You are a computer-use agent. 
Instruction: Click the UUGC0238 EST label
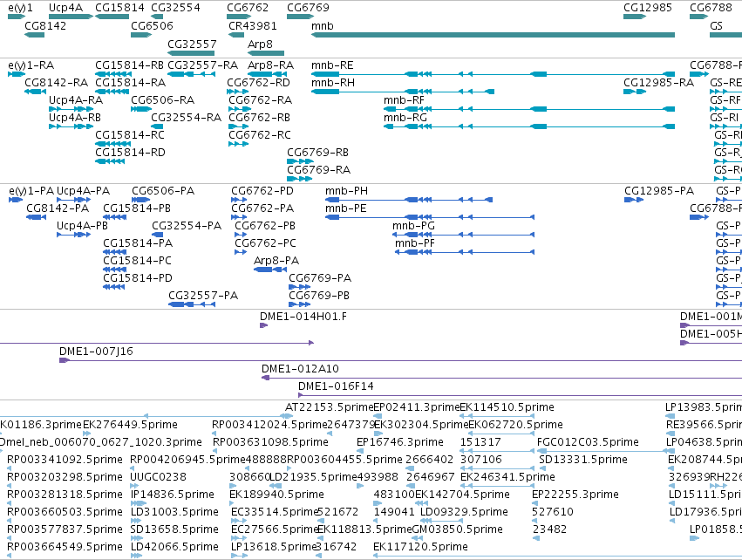coord(158,476)
